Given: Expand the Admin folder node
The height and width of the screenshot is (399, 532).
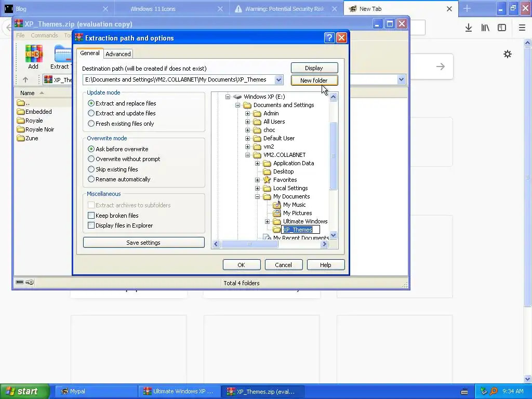Looking at the screenshot, I should point(247,113).
